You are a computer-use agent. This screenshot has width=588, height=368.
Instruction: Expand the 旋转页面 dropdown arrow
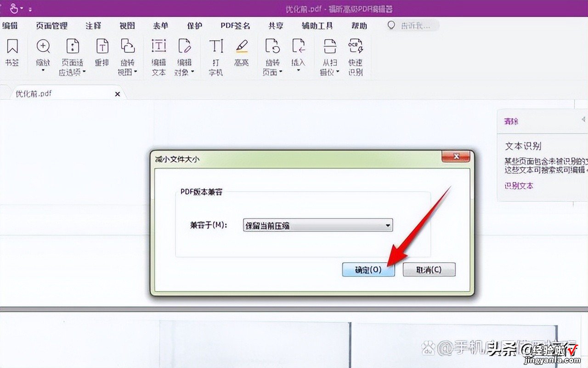281,72
